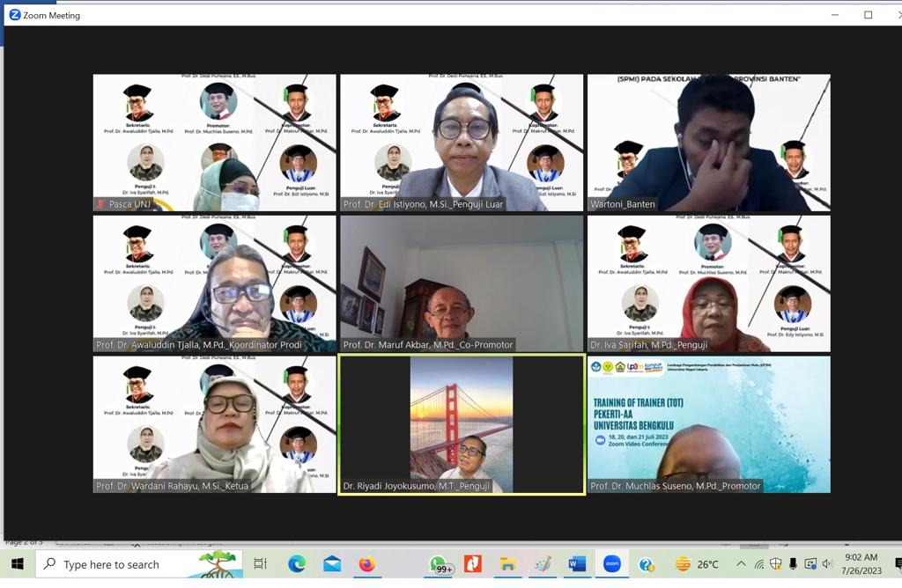The width and height of the screenshot is (902, 588).
Task: Expand hidden system tray icons
Action: click(741, 564)
